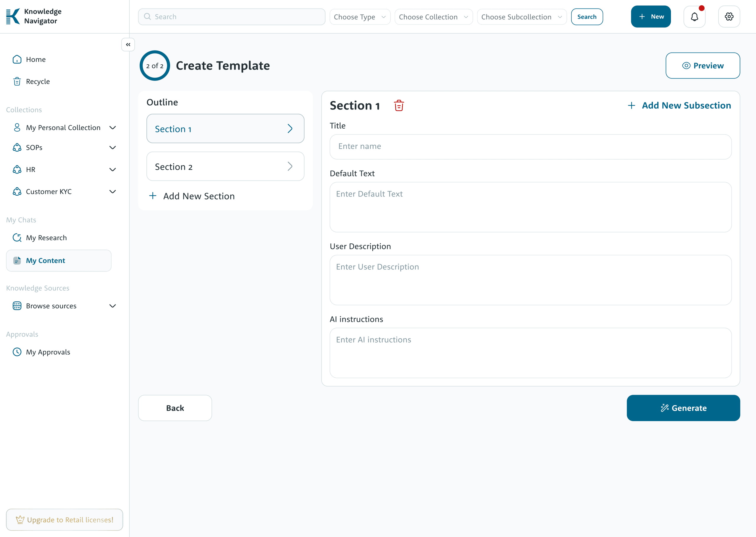Click the Generate button
Image resolution: width=756 pixels, height=537 pixels.
(683, 408)
